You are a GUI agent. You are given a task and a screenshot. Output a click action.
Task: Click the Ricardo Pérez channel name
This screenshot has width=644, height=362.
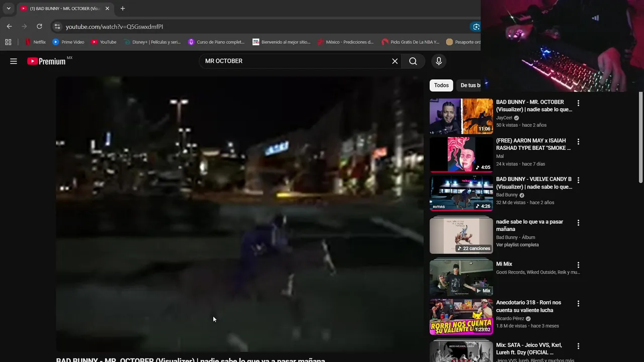pyautogui.click(x=510, y=318)
